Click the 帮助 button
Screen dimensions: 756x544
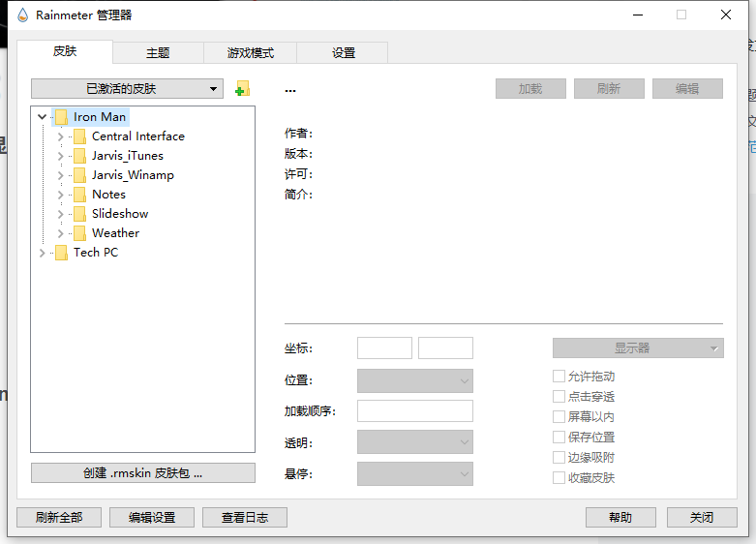[x=620, y=518]
